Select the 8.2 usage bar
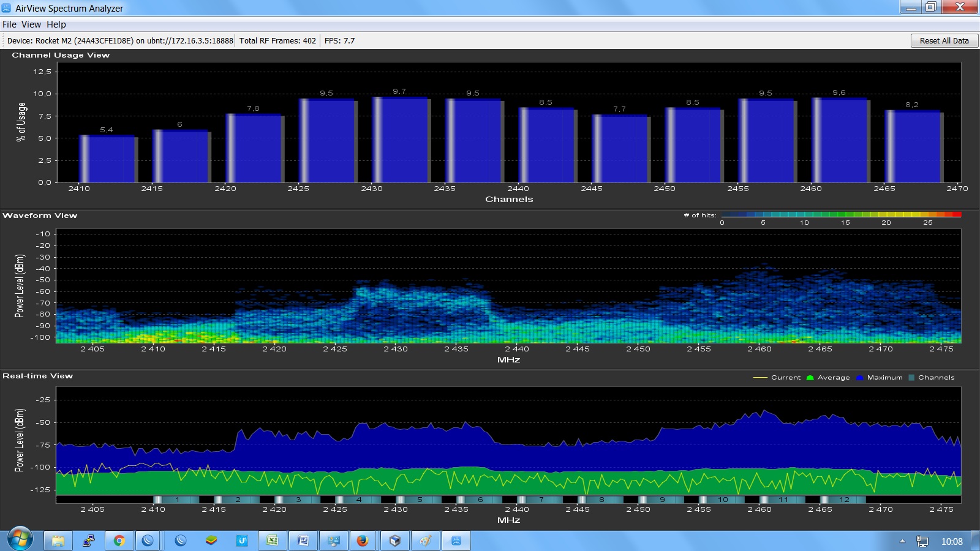Viewport: 980px width, 551px height. pyautogui.click(x=914, y=146)
